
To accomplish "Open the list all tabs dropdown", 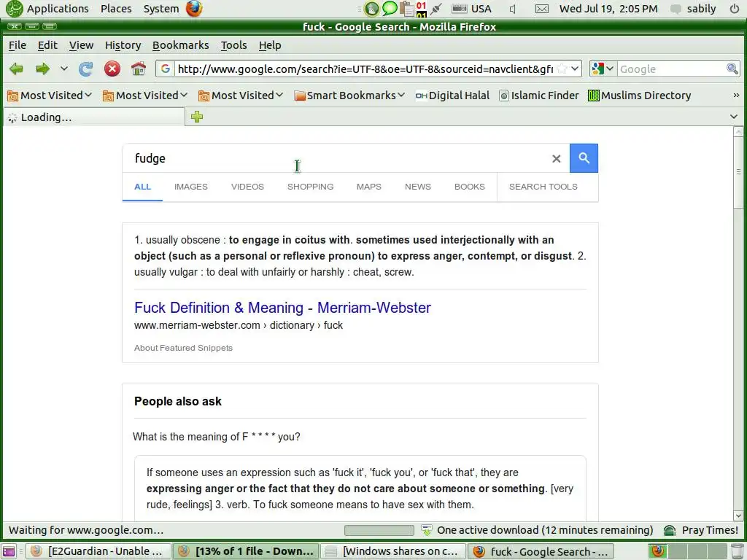I will click(734, 117).
